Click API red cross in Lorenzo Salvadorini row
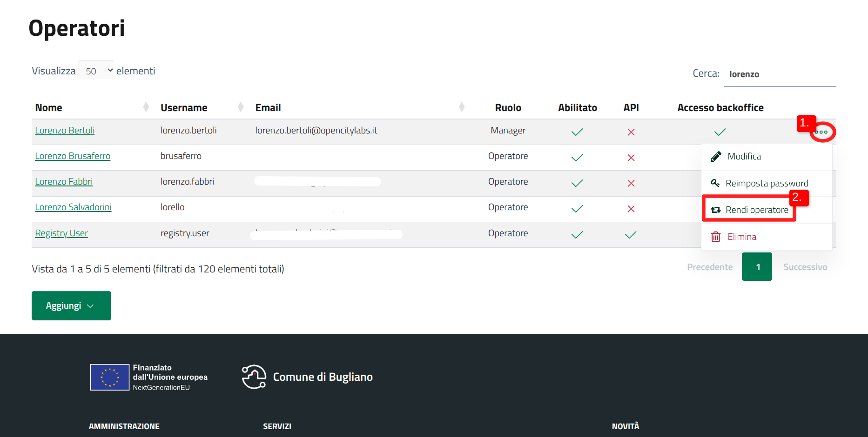The image size is (868, 437). coord(631,209)
